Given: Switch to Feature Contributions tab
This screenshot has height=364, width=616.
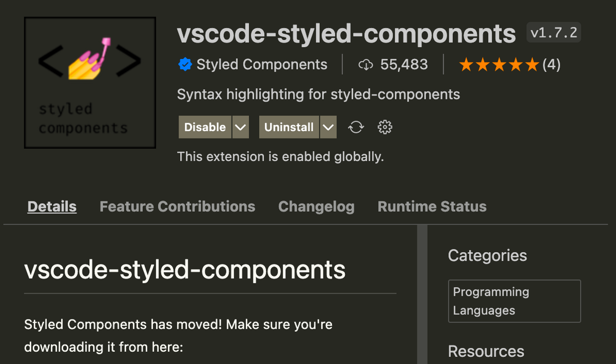Looking at the screenshot, I should (x=177, y=207).
